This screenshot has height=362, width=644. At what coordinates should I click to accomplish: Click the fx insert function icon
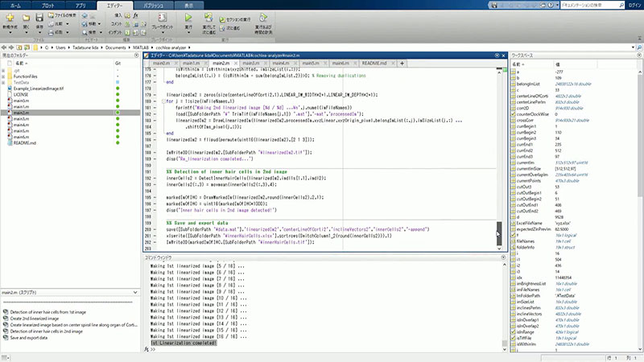(x=135, y=15)
